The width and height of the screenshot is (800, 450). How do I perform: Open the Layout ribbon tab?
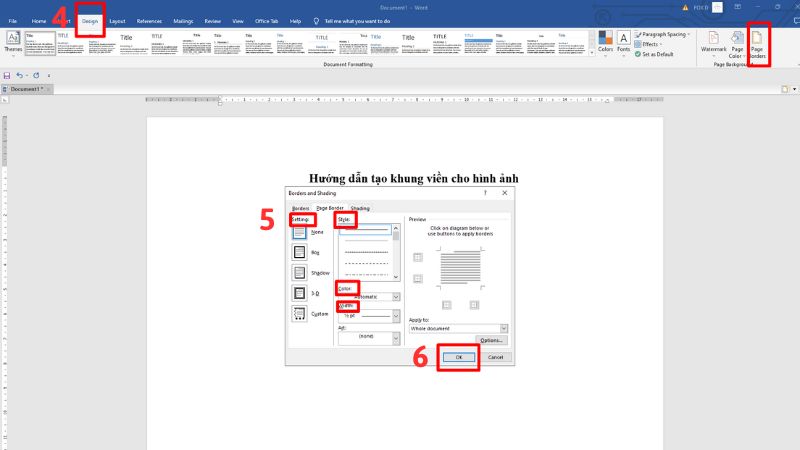[x=117, y=20]
